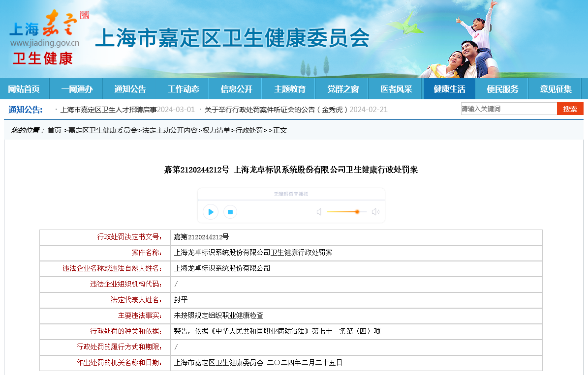Click breadcrumb 权力清单
588x375 pixels.
[217, 130]
